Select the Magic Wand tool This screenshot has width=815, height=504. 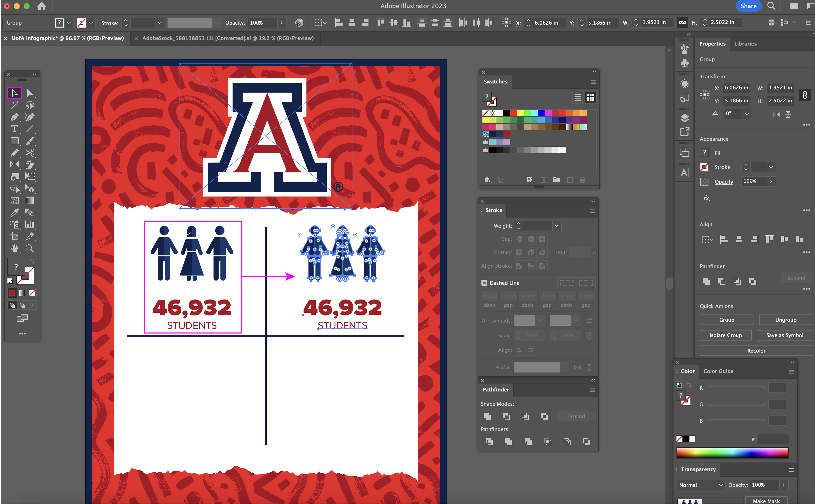click(14, 105)
